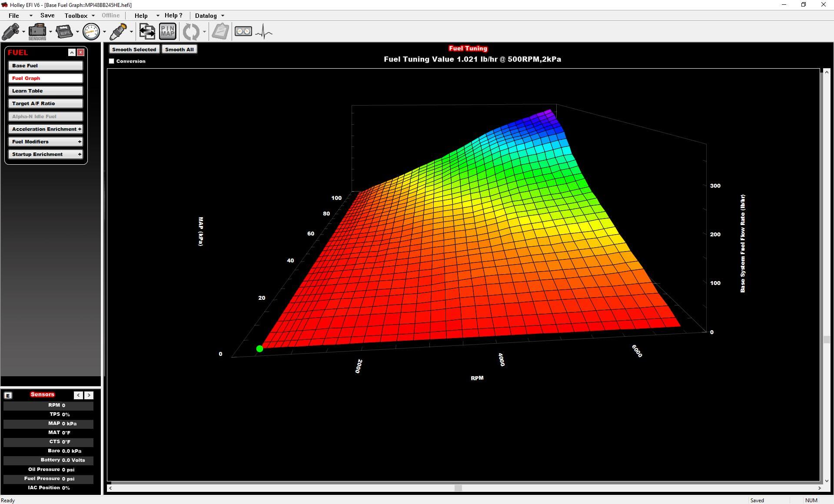The width and height of the screenshot is (834, 504).
Task: Open the gauge dashboard toolbar icon
Action: pyautogui.click(x=91, y=31)
